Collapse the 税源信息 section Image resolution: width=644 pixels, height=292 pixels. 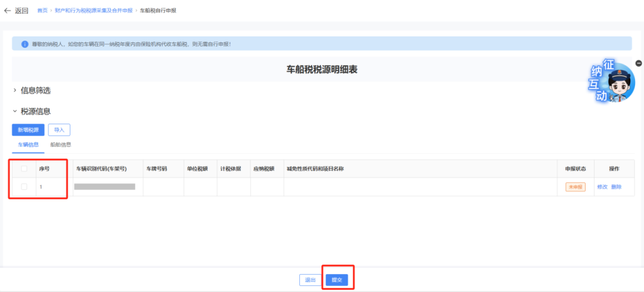tap(32, 111)
